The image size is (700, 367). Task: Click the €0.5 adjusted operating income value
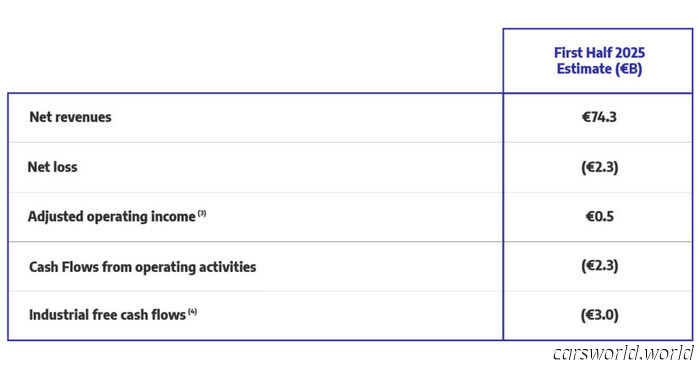(x=600, y=217)
